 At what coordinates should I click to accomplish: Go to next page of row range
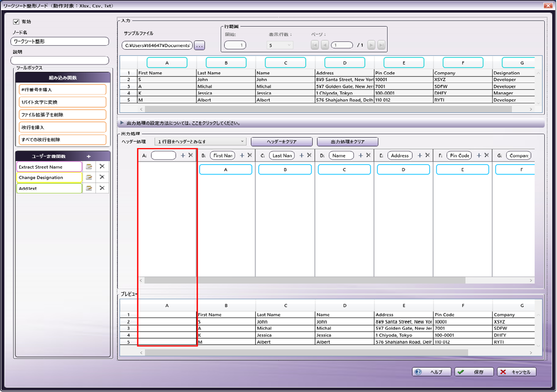372,45
